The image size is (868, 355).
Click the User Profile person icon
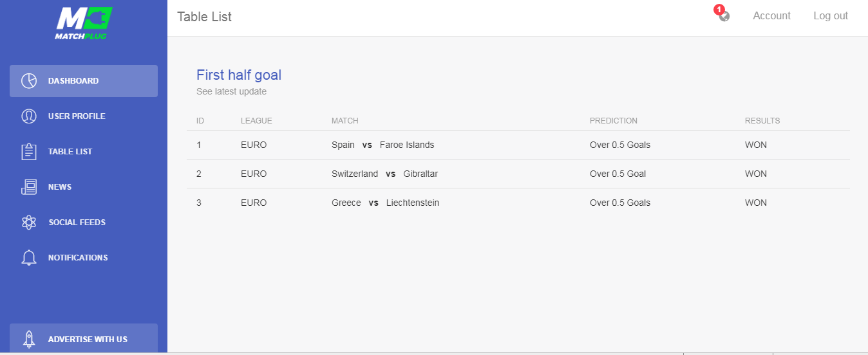29,116
